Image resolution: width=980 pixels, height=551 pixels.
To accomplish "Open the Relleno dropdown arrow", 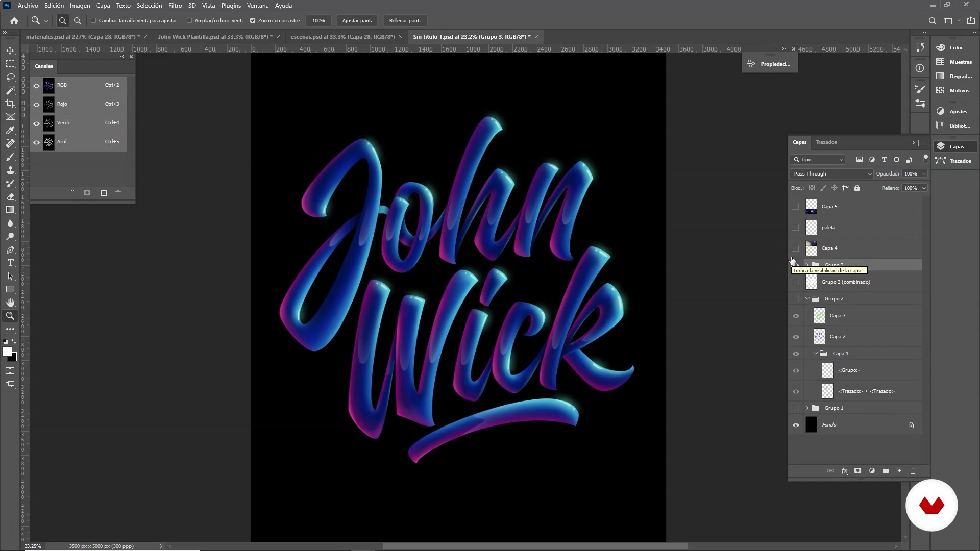I will tap(924, 188).
